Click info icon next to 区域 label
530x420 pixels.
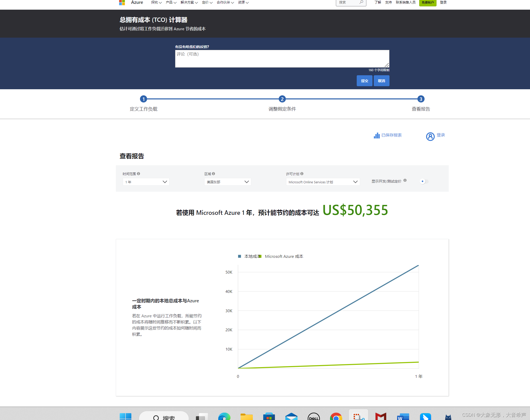pos(213,174)
